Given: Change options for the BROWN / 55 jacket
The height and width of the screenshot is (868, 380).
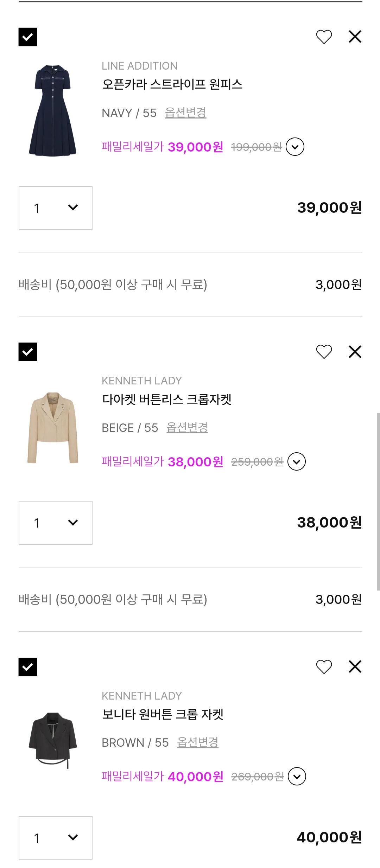Looking at the screenshot, I should pos(197,742).
